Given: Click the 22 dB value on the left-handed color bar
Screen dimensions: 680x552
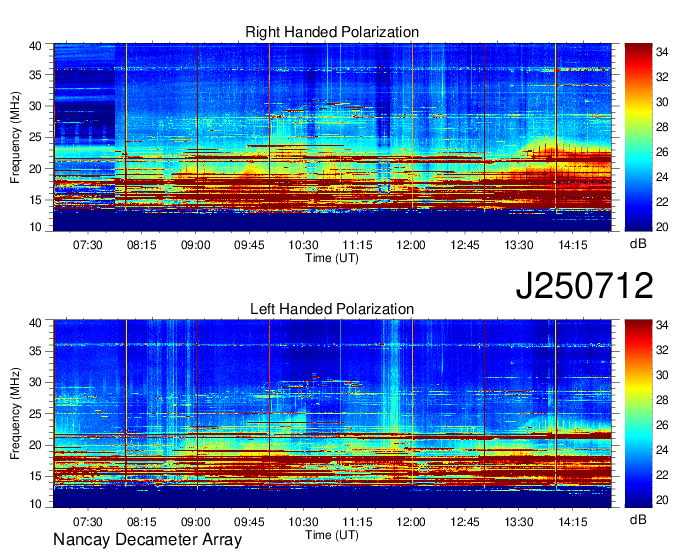Looking at the screenshot, I should click(662, 475).
